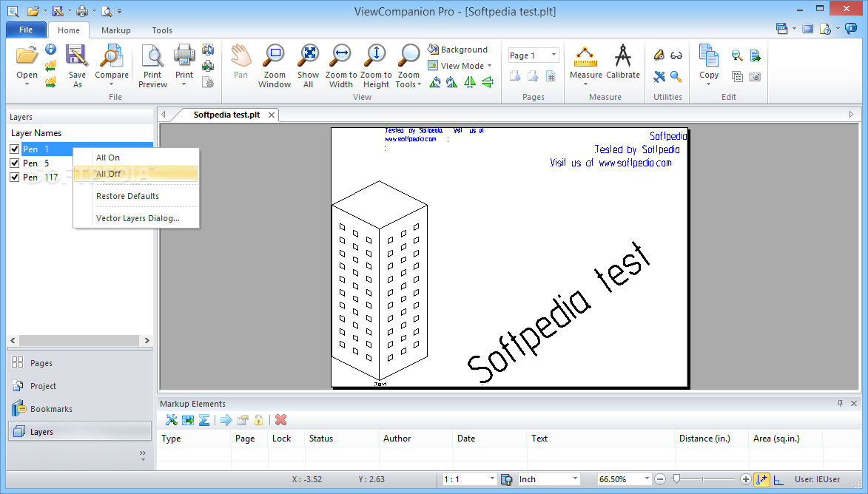Click the Layers panel scroll right arrow

point(147,340)
